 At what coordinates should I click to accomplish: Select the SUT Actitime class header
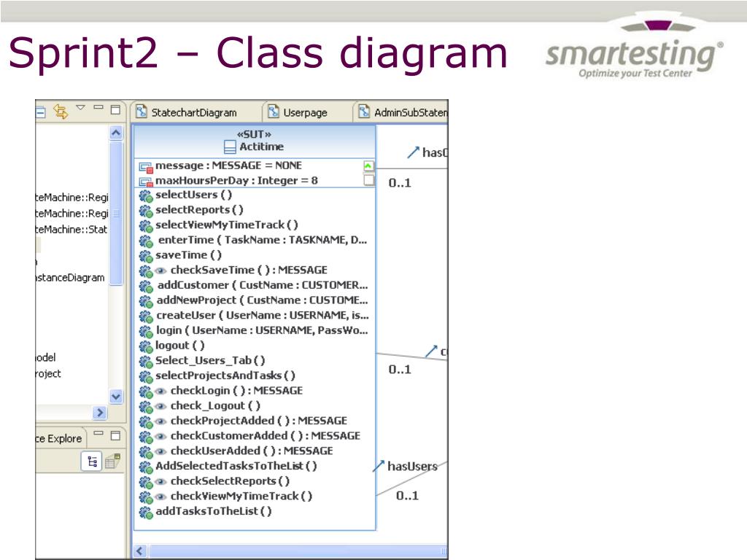(255, 141)
